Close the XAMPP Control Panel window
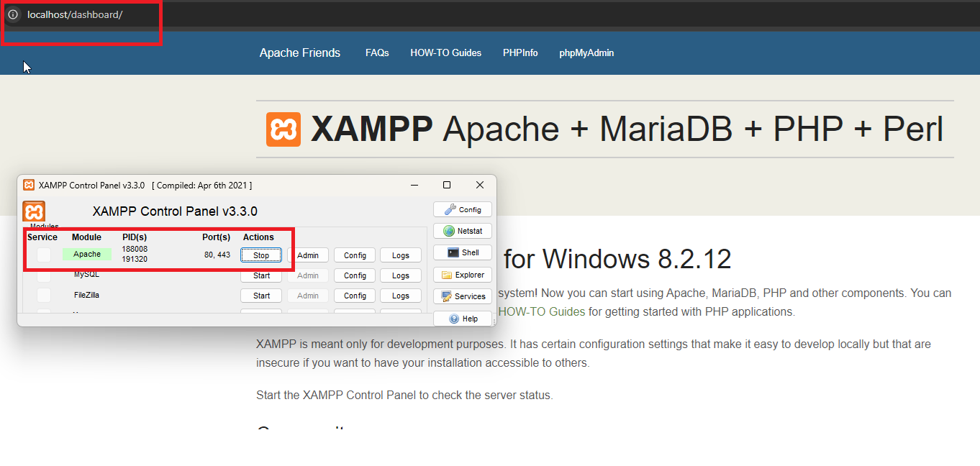Viewport: 980px width, 466px height. pos(480,185)
